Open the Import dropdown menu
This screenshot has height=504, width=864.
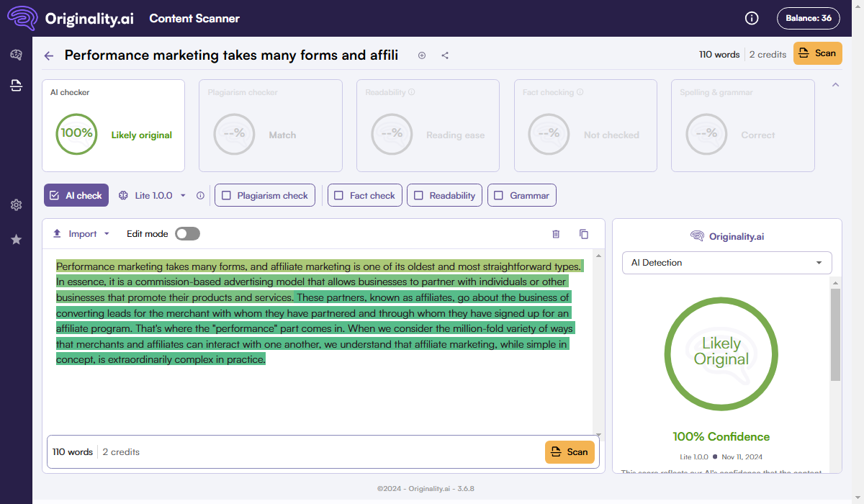coord(81,234)
